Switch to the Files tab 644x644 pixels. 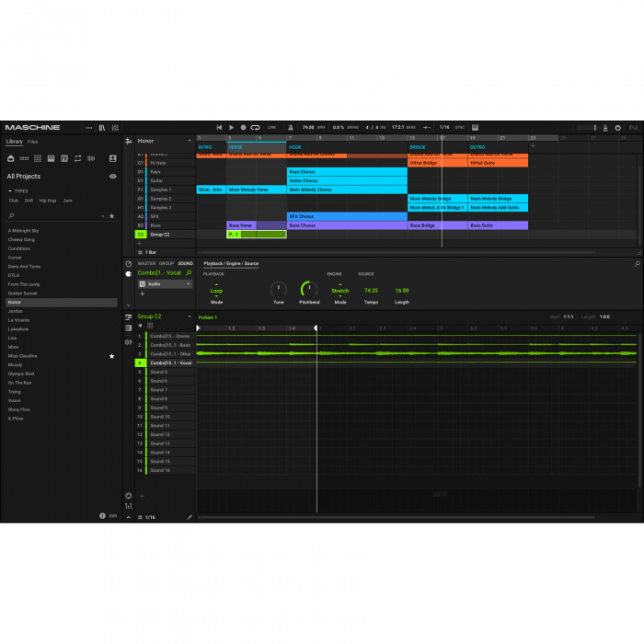coord(32,142)
